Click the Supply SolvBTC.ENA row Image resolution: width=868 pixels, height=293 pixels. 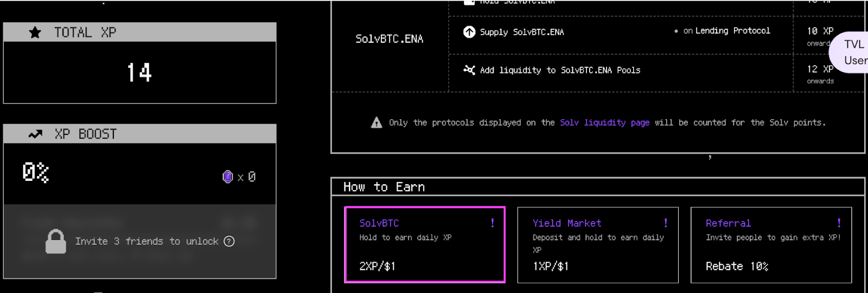point(621,35)
